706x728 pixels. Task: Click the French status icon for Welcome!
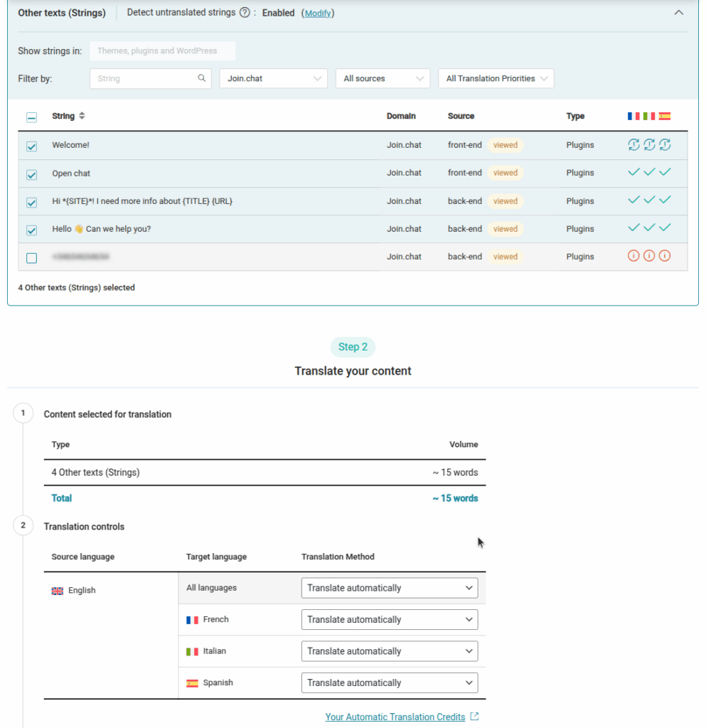click(x=633, y=145)
